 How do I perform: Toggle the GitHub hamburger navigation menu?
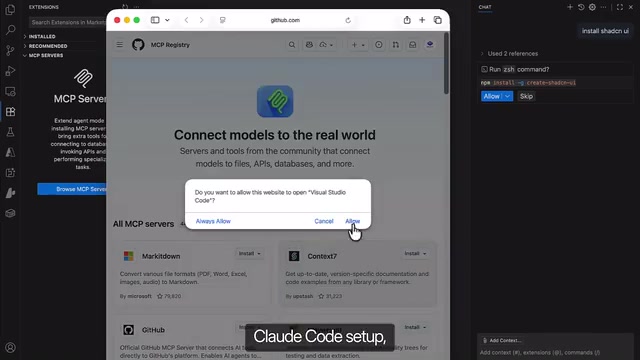click(x=120, y=44)
